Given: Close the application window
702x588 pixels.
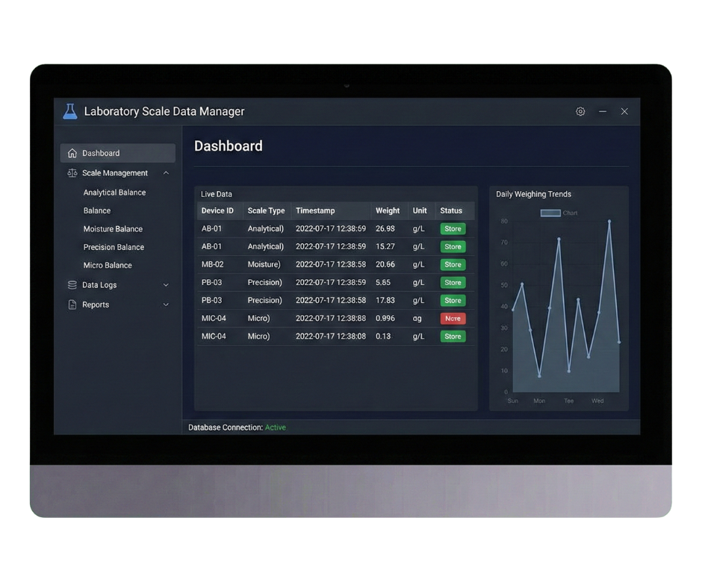Looking at the screenshot, I should (624, 111).
